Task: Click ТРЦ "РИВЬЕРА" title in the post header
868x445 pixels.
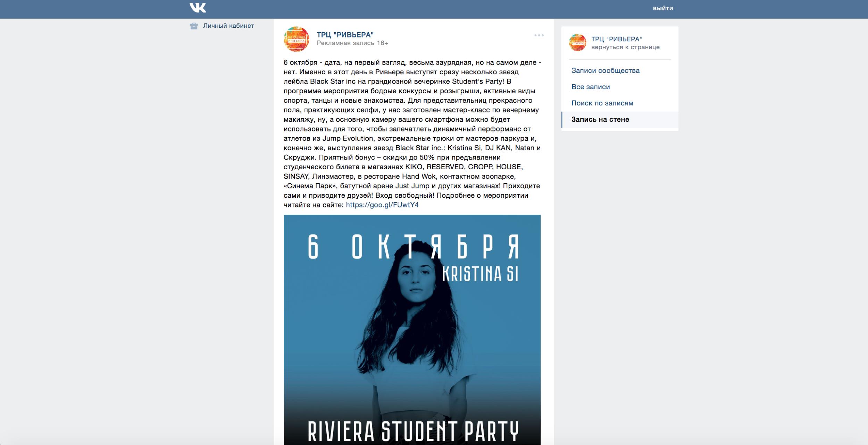Action: [345, 35]
